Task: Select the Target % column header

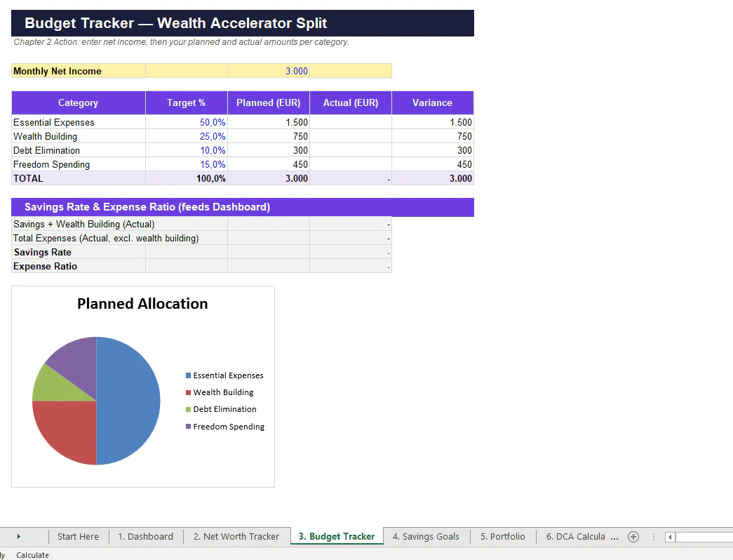Action: [x=187, y=103]
